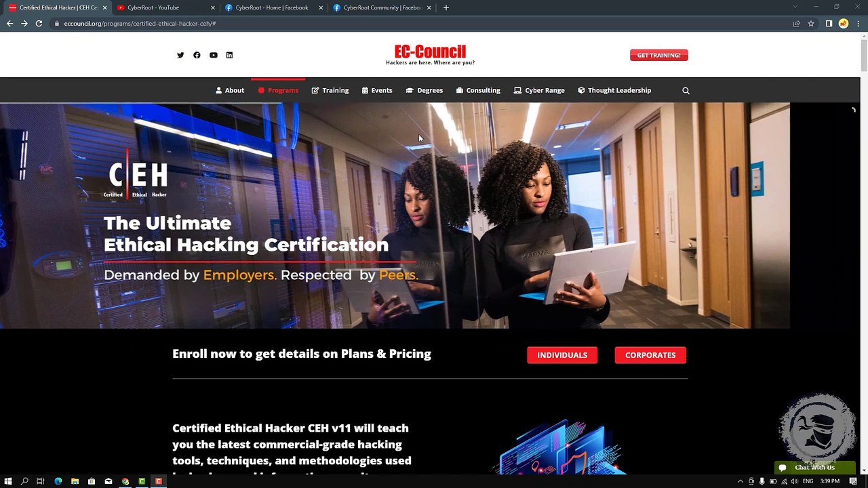Switch to the CyberRoot - YouTube tab
The width and height of the screenshot is (868, 488).
[165, 7]
